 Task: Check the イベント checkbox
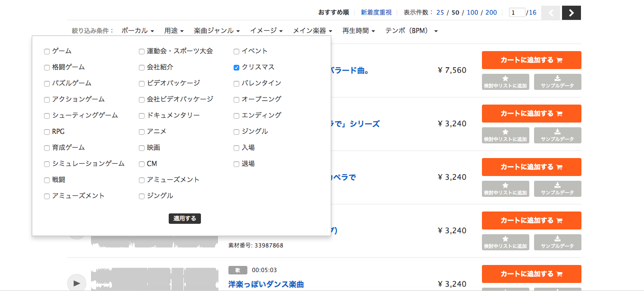pyautogui.click(x=236, y=52)
